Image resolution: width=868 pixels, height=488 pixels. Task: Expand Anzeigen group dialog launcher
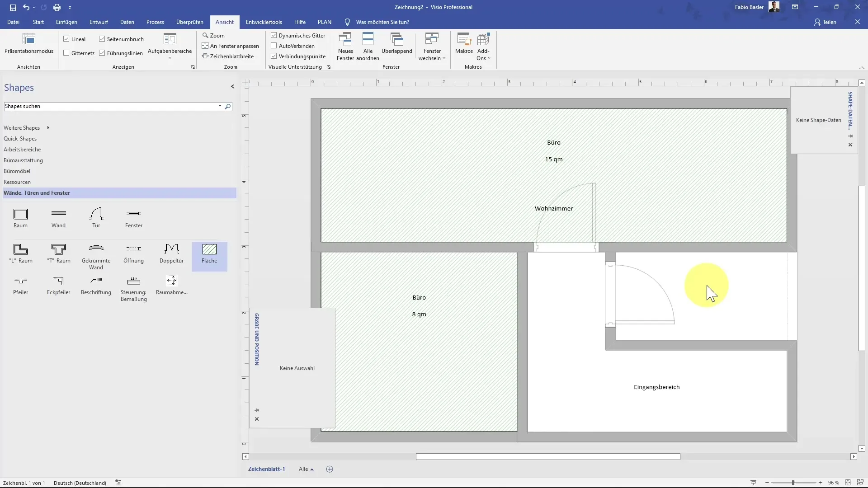193,67
